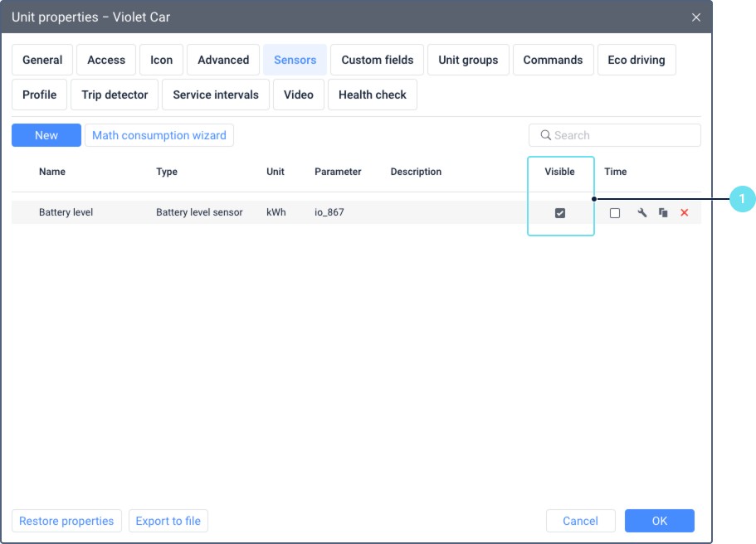
Task: Open the Health check tab
Action: click(x=373, y=95)
